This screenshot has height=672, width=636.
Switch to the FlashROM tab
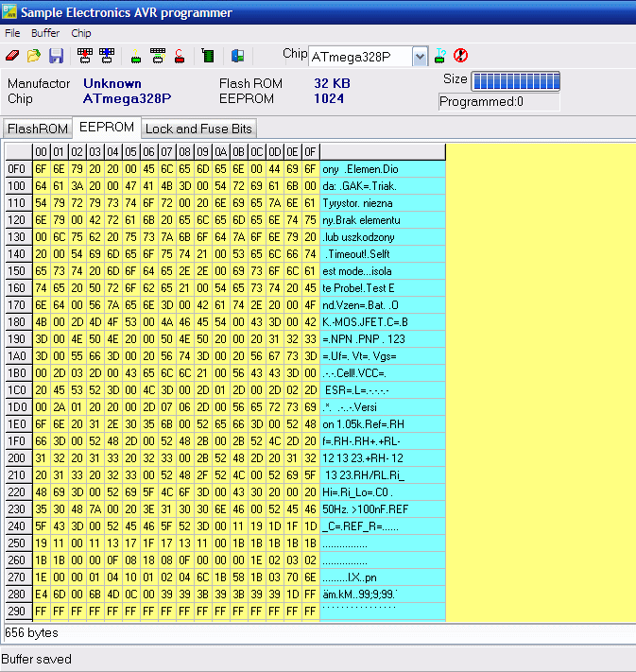37,129
